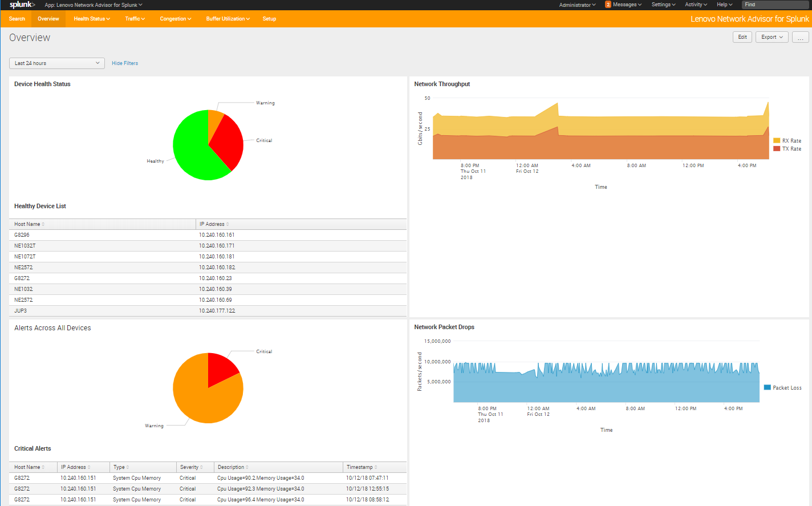Screen dimensions: 812x506
Task: Click the TX Rate legend swatch
Action: (777, 148)
